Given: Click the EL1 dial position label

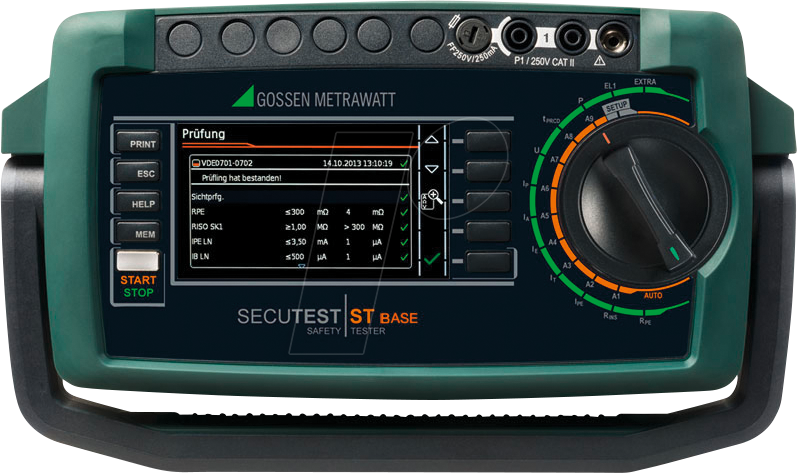Looking at the screenshot, I should pos(610,86).
